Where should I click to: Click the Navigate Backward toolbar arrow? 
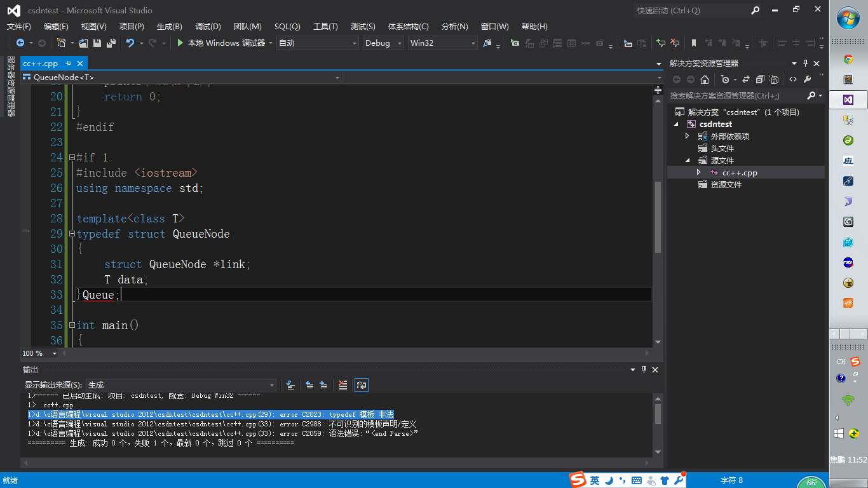click(20, 43)
